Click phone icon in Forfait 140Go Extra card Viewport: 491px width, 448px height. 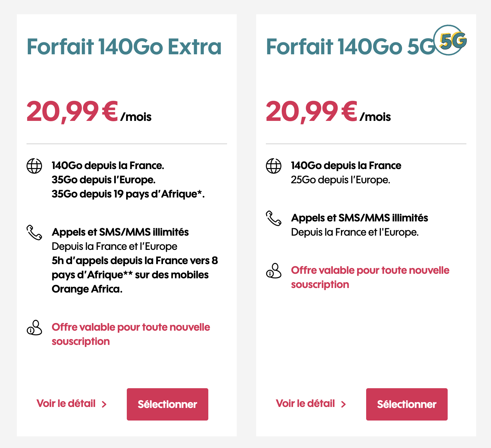tap(34, 232)
